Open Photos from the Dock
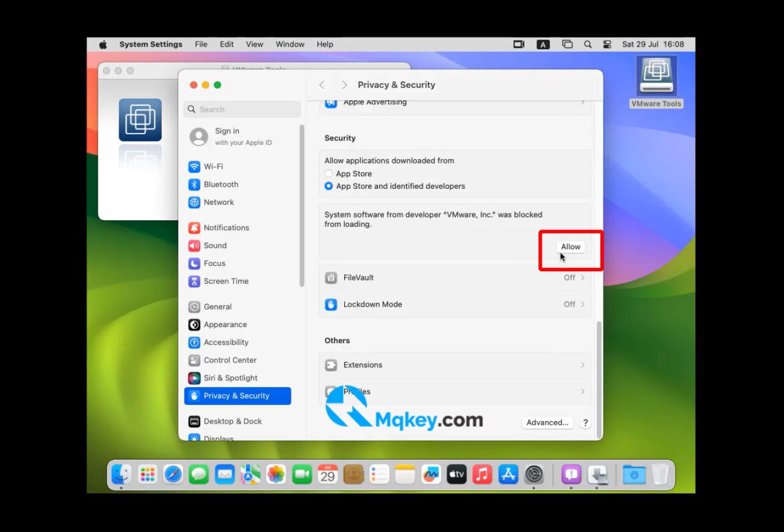The height and width of the screenshot is (532, 784). point(276,474)
